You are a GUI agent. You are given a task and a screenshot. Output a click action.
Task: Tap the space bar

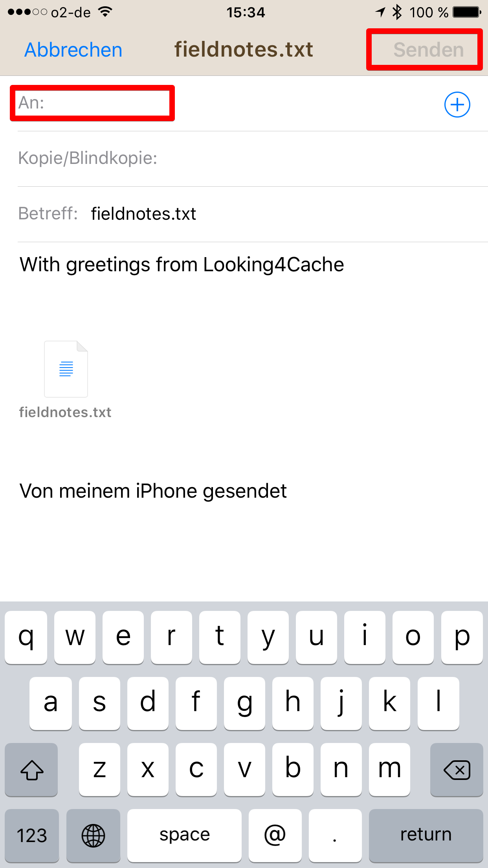(184, 835)
